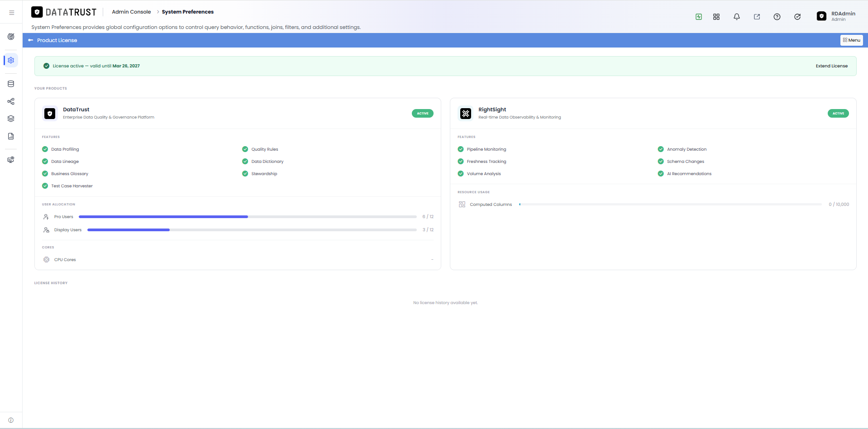
Task: Click the 6 / 12 Pro Users count
Action: pos(428,217)
